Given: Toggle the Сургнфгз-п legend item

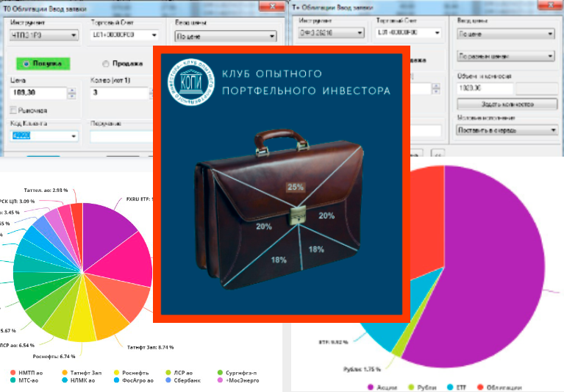Looking at the screenshot, I should [x=237, y=373].
